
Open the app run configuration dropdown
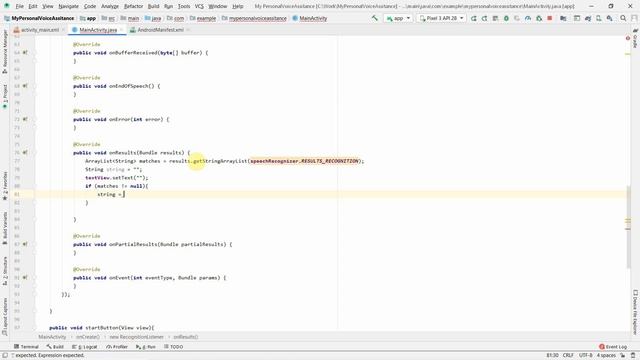coord(398,18)
